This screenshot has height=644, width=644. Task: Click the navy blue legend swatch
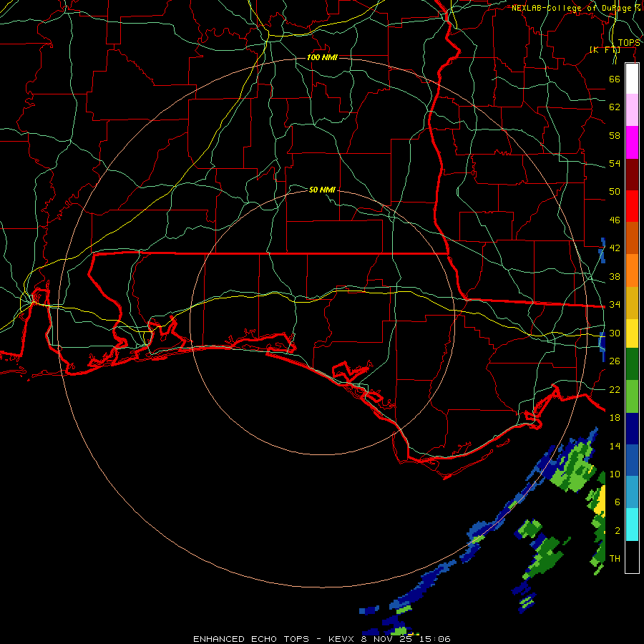[632, 429]
